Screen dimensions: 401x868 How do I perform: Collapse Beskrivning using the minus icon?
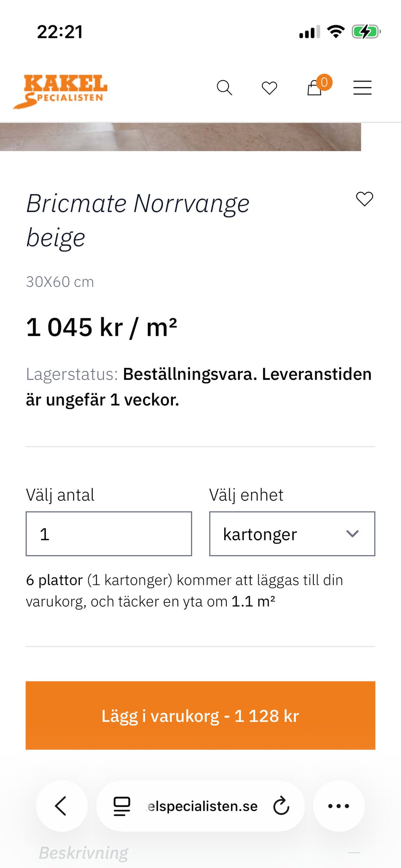(354, 853)
